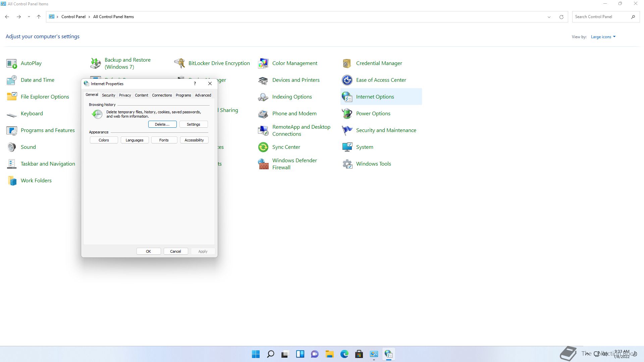Open Programs and Features icon
Viewport: 644px width, 362px height.
[x=12, y=130]
